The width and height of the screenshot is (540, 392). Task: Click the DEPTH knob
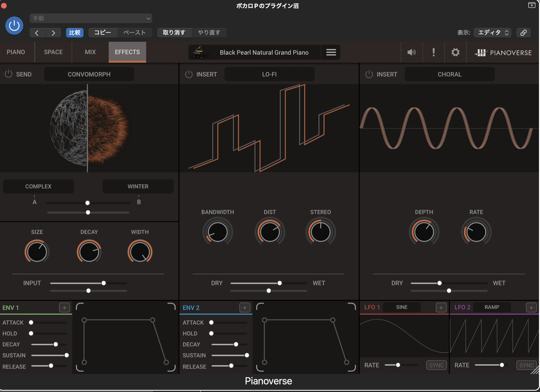pyautogui.click(x=424, y=232)
